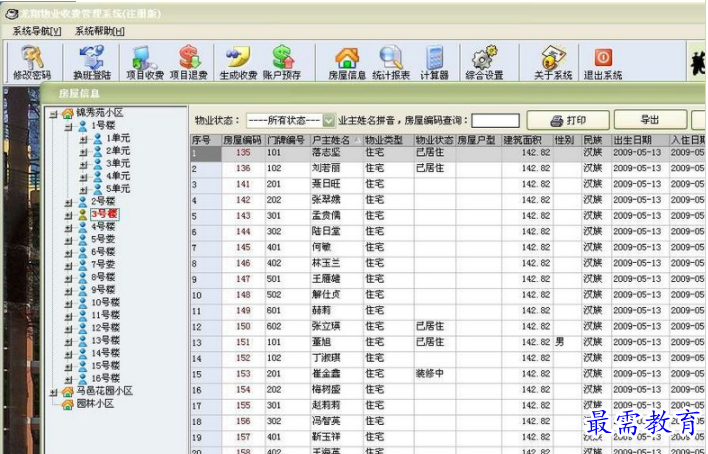Viewport: 708px width, 454px height.
Task: Open 统计报表 magnifier icon
Action: (x=391, y=62)
